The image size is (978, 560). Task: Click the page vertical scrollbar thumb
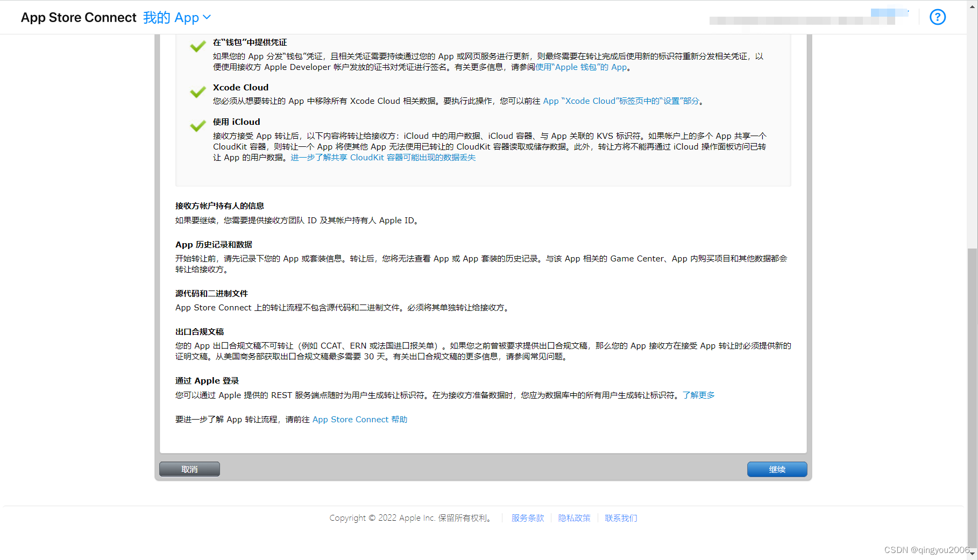pos(972,398)
